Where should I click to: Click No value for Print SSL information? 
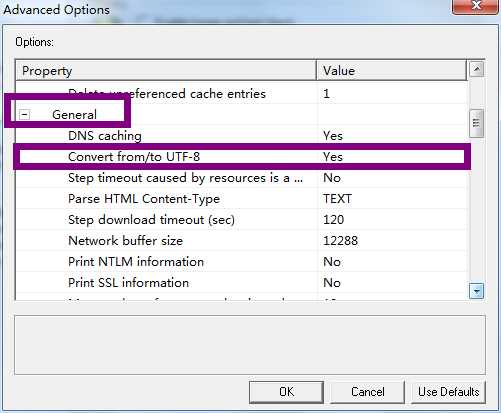point(332,283)
